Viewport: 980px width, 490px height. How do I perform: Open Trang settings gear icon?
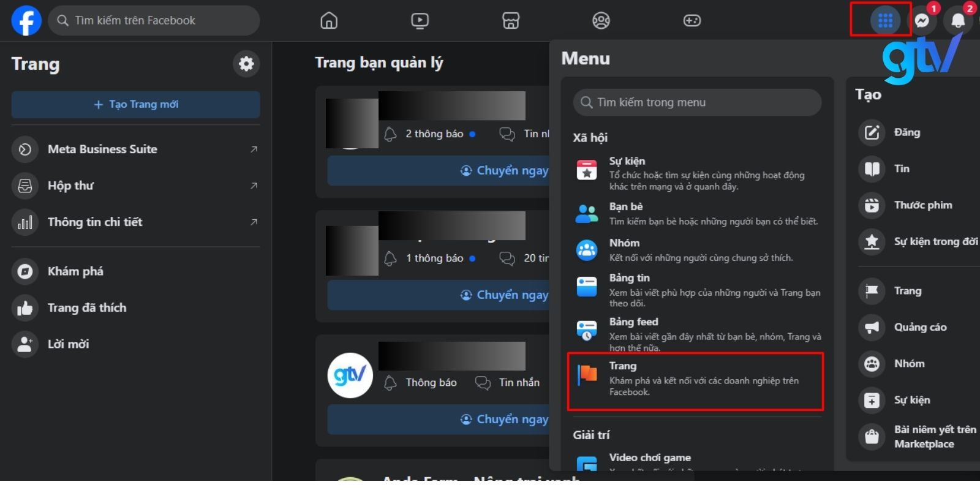[x=246, y=64]
